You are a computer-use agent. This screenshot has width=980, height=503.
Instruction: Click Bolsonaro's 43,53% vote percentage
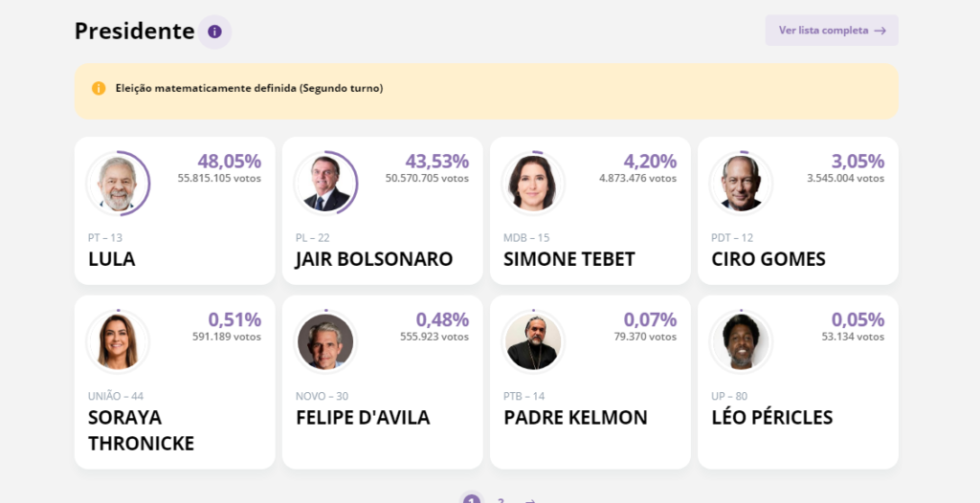click(436, 162)
